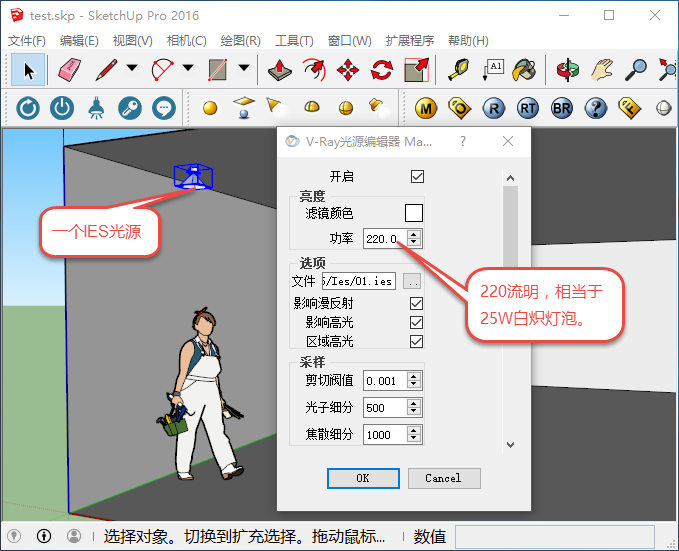Toggle the 影响漫反射 checkbox
The height and width of the screenshot is (551, 679).
pyautogui.click(x=417, y=303)
